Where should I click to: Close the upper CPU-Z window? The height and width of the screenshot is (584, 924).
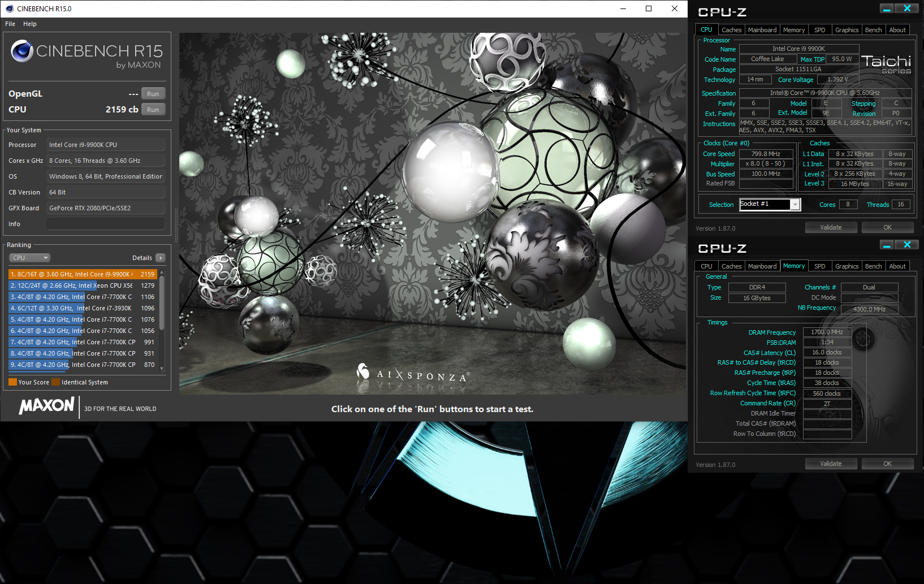(907, 8)
